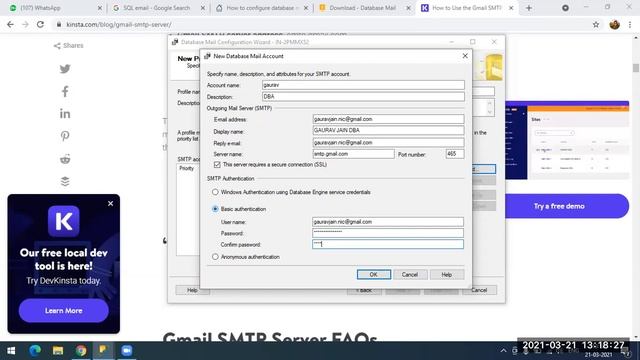Click the Chrome media control icon
The height and width of the screenshot is (360, 640).
coord(565,8)
